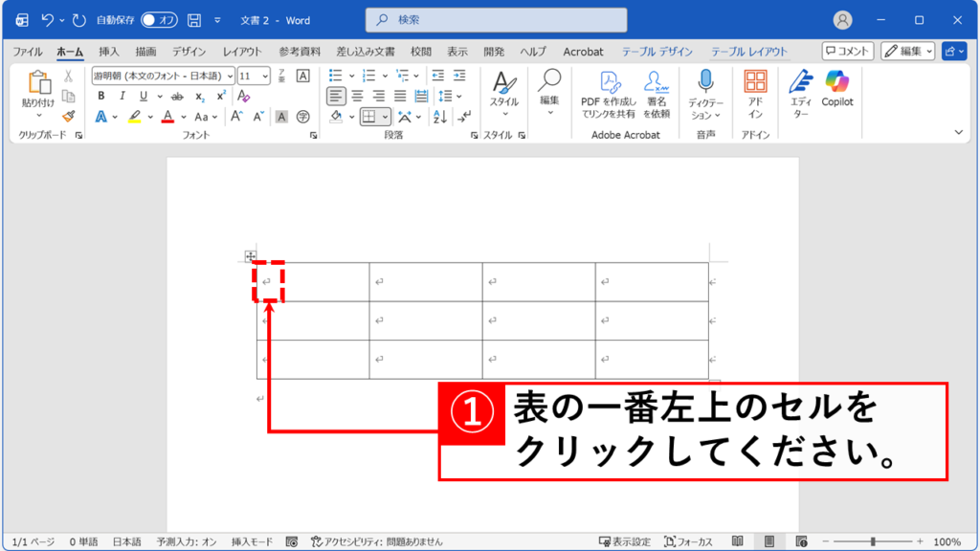The image size is (980, 551).
Task: Open the アドイン panel
Action: tap(755, 96)
